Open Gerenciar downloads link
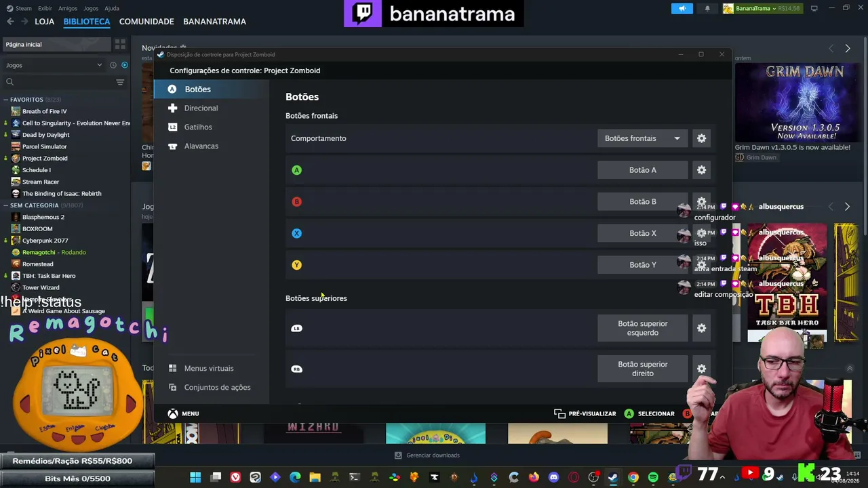 tap(427, 455)
